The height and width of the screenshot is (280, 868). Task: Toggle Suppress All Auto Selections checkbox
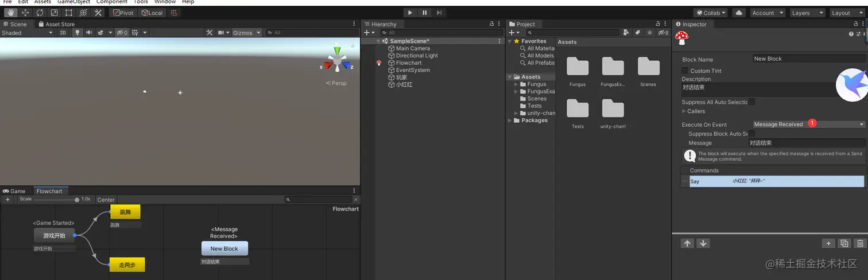click(x=751, y=102)
